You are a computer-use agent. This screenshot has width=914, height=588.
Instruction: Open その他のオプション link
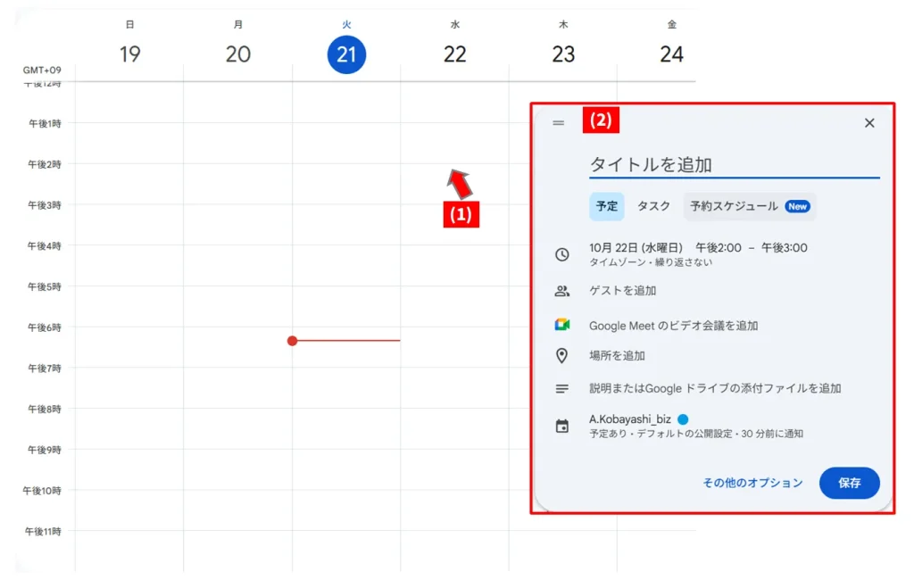coord(752,483)
